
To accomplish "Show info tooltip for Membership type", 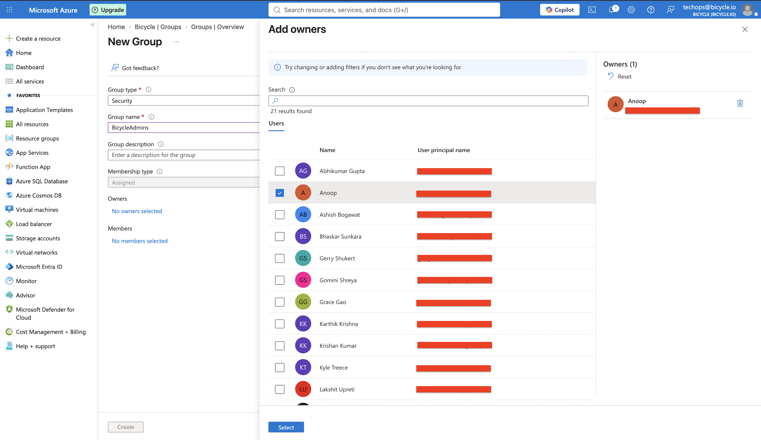I will (160, 171).
